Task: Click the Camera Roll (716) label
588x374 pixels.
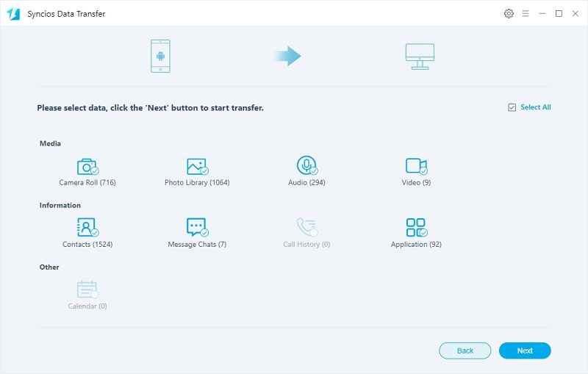Action: click(x=87, y=182)
